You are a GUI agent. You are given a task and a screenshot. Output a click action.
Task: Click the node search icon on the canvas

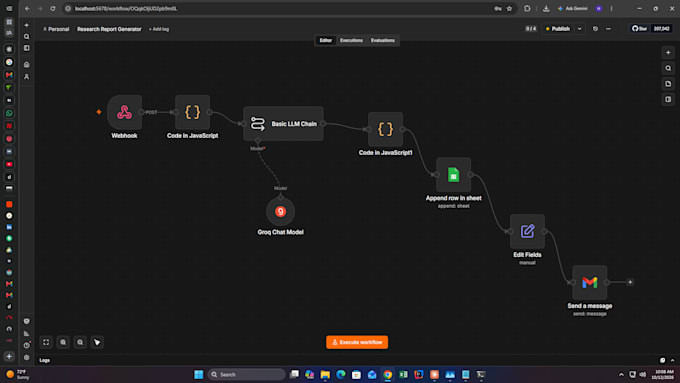coord(668,68)
